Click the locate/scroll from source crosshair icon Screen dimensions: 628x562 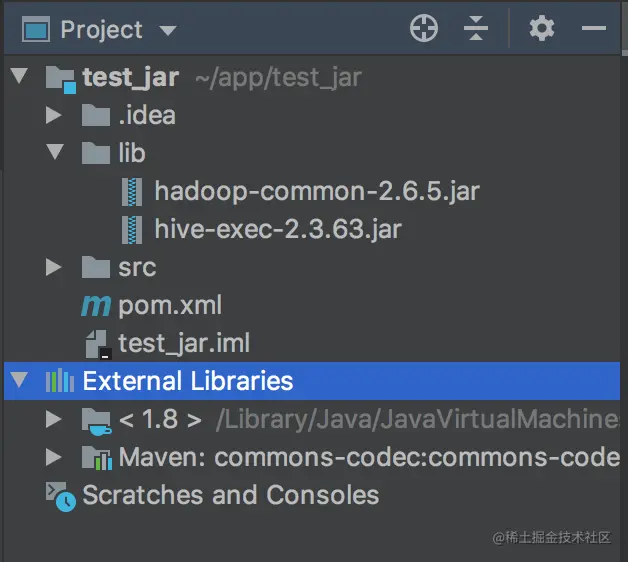point(424,29)
